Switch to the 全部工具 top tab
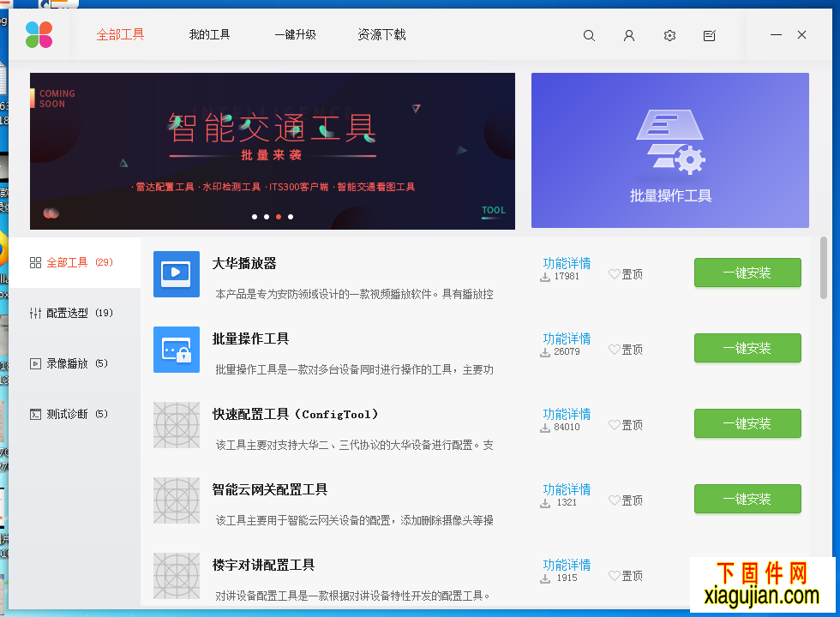The height and width of the screenshot is (617, 840). click(x=121, y=35)
